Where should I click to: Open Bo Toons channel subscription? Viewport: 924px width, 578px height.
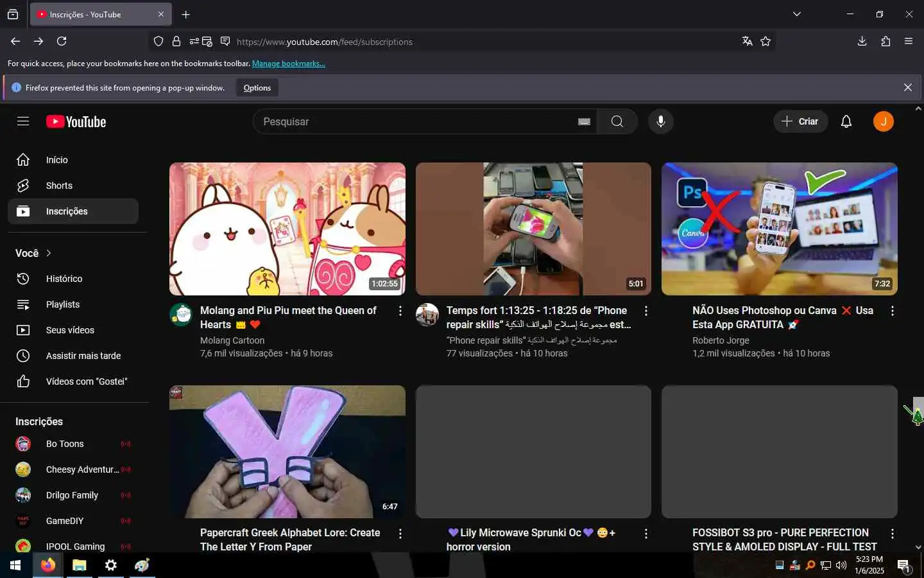click(x=73, y=444)
